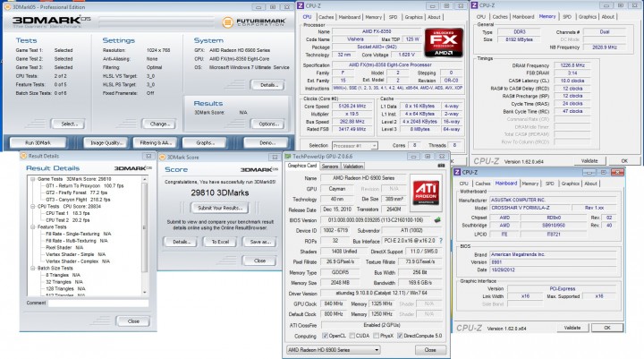Click the DRAM Frequency value '1226.8 MHz'

click(572, 65)
